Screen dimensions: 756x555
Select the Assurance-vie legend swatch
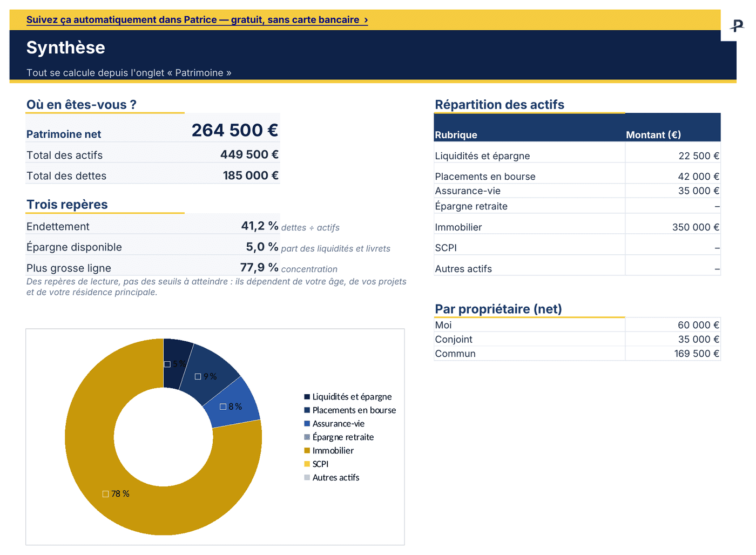click(307, 424)
